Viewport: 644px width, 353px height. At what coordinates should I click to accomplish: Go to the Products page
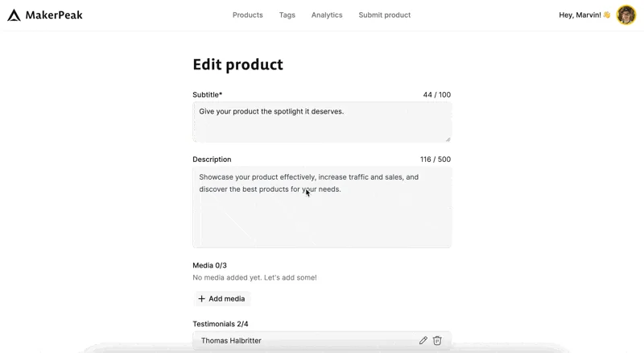pyautogui.click(x=247, y=15)
